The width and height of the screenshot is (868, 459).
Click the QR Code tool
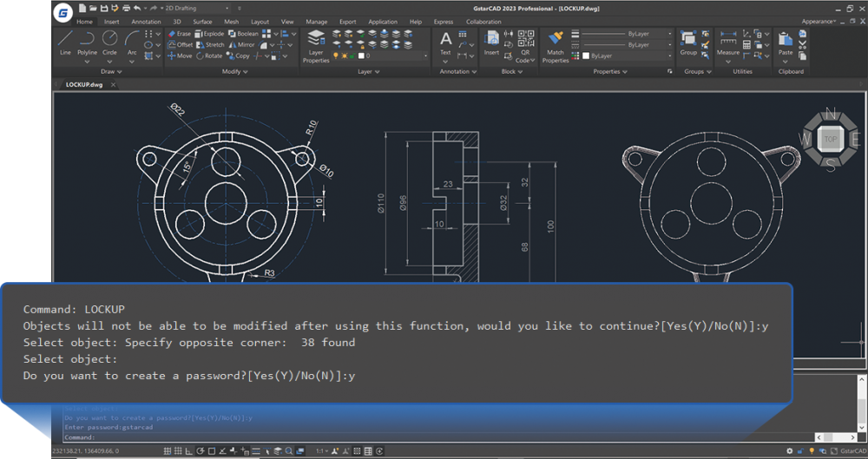tap(525, 47)
